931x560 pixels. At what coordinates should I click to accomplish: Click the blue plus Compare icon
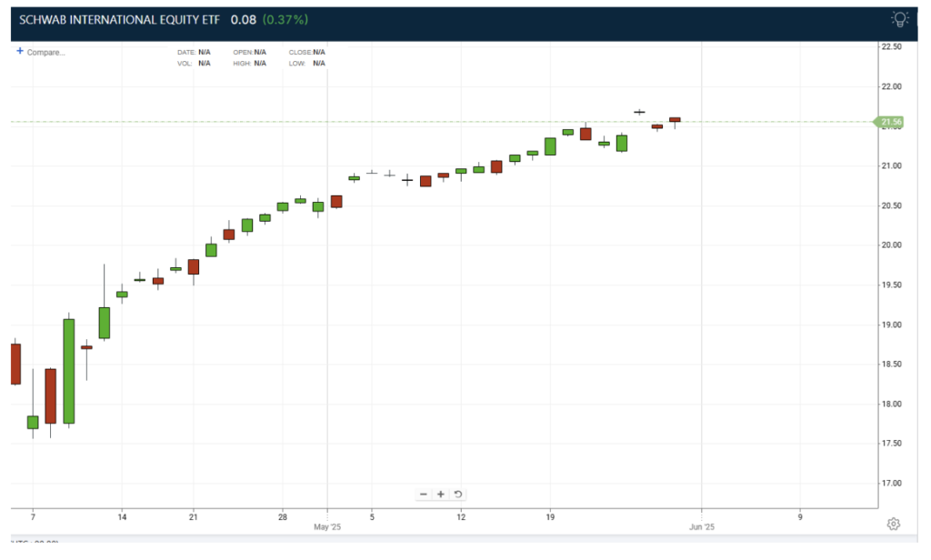click(20, 51)
